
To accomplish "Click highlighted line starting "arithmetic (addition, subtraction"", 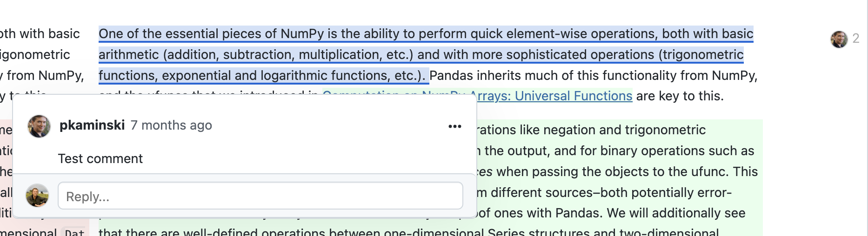I will click(256, 55).
